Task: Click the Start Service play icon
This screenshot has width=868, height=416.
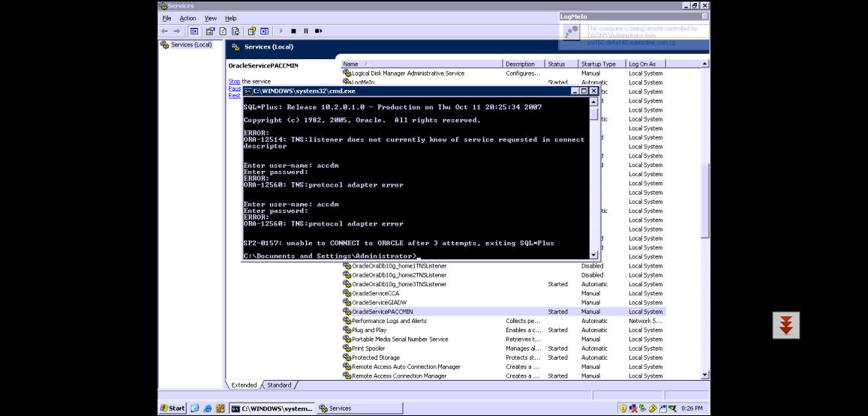Action: pyautogui.click(x=281, y=31)
